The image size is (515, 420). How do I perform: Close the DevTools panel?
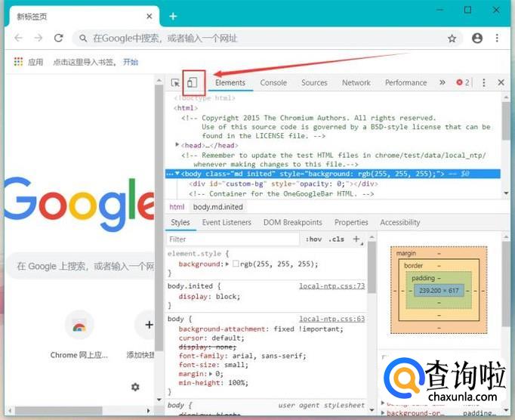(501, 82)
